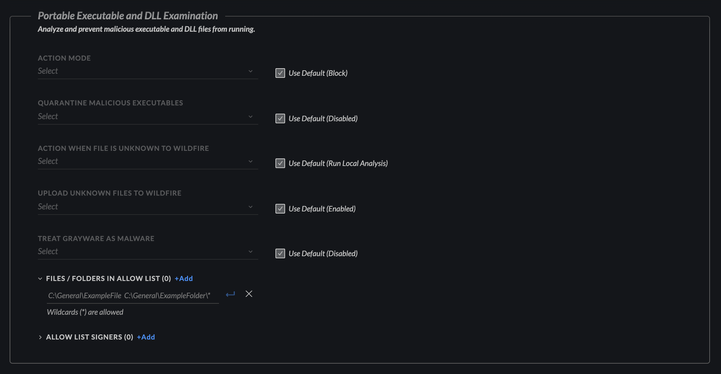Open the Action Mode dropdown
This screenshot has width=721, height=374.
148,71
